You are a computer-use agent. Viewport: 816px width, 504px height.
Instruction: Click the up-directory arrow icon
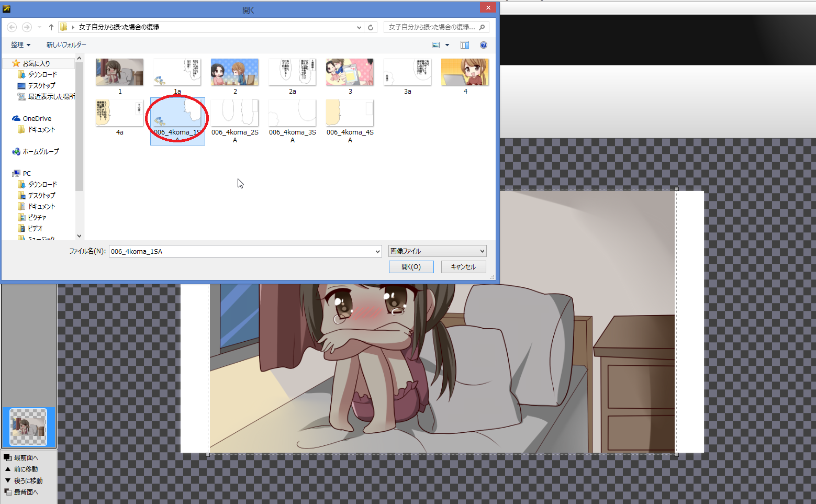(x=51, y=27)
